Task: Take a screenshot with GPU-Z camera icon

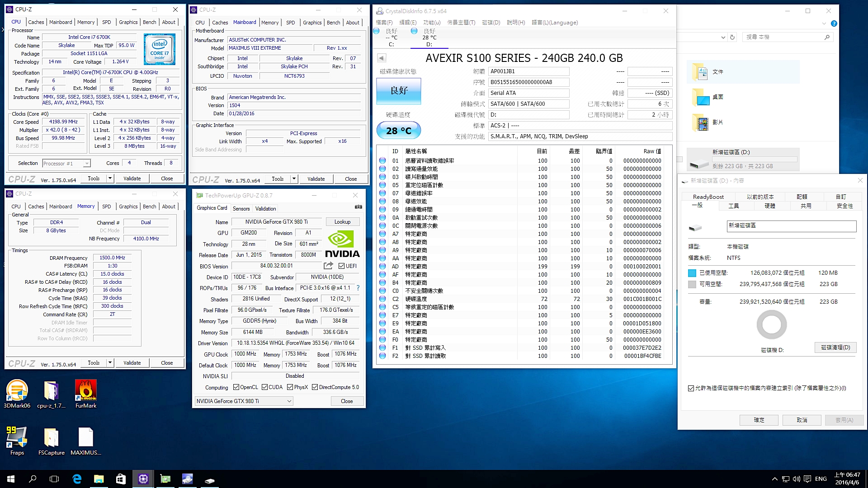Action: (x=359, y=206)
